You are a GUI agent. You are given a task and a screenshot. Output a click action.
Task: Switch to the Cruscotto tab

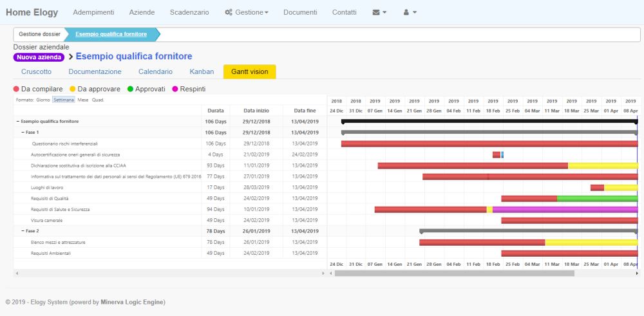tap(37, 71)
